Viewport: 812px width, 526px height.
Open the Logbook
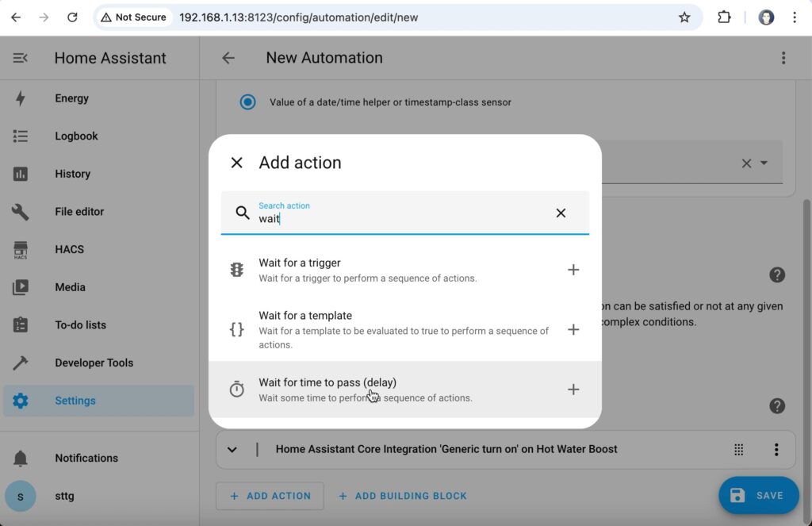98,136
